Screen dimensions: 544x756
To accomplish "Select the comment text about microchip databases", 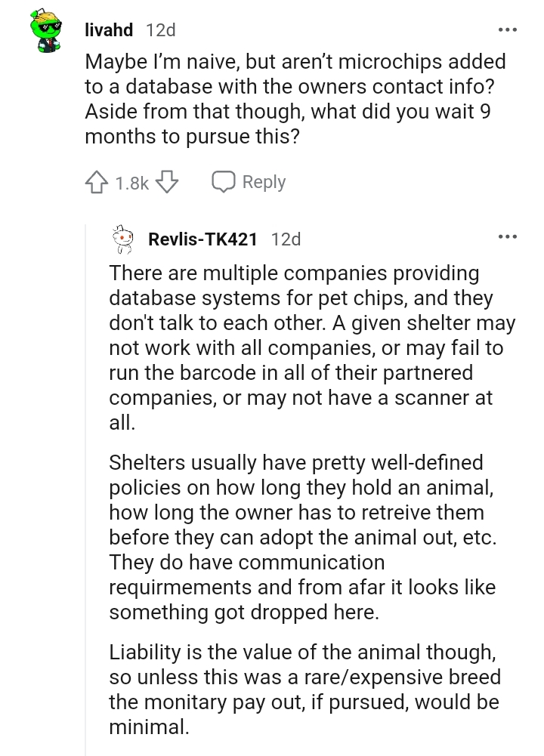I will [295, 98].
